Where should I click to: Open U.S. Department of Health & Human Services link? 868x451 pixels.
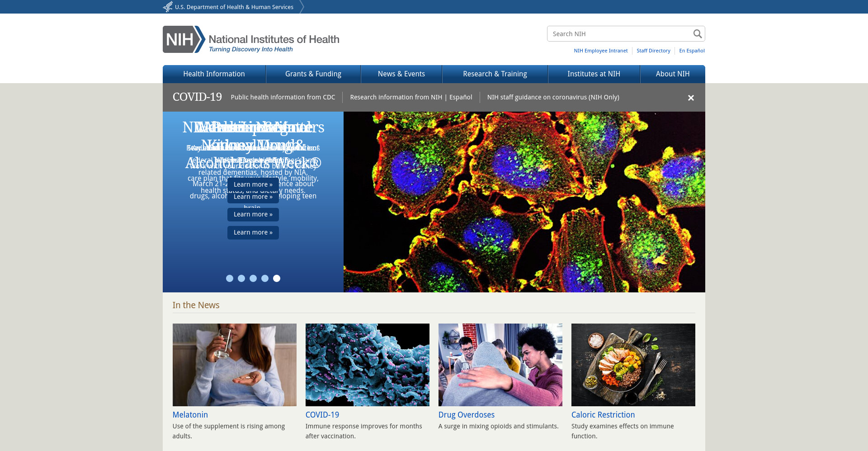tap(234, 7)
